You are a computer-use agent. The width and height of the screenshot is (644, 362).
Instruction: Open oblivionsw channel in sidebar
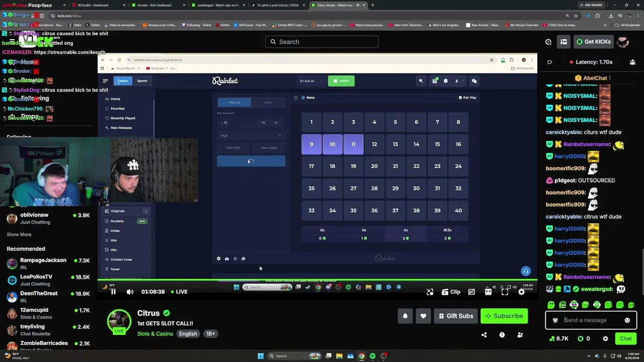[48, 218]
